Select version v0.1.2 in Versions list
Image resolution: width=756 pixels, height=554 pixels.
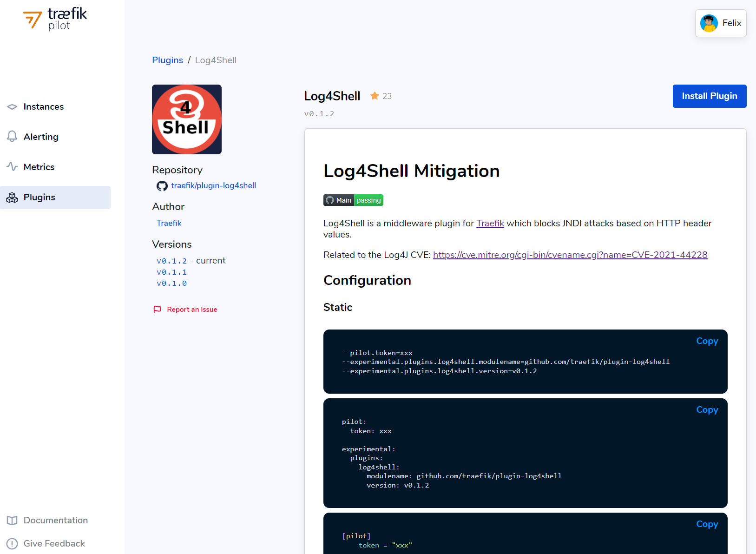point(172,261)
